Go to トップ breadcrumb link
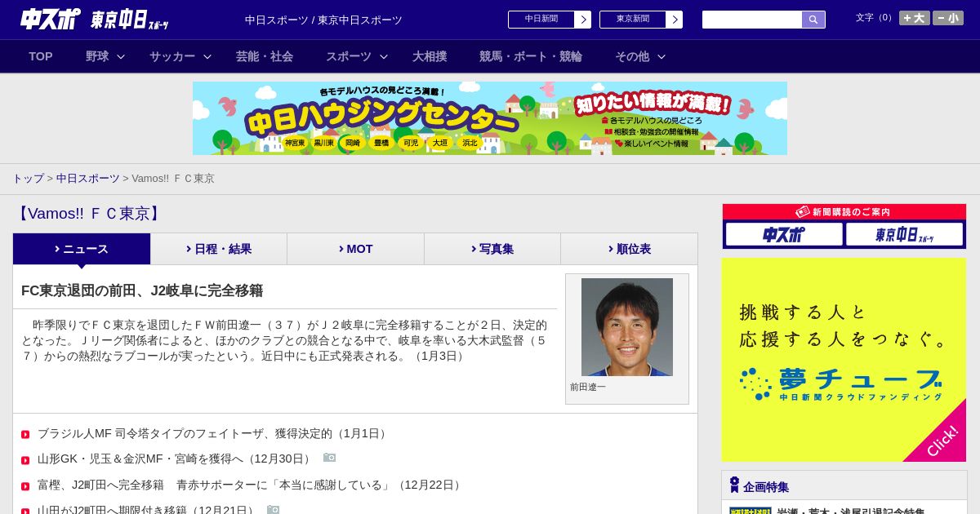Screen dimensions: 980x514 [x=28, y=178]
